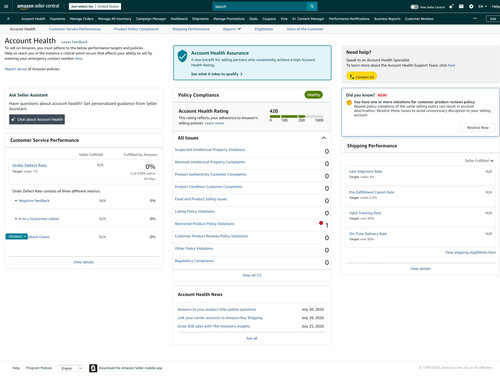Click the Amazon Seller mobile app icon

93,368
